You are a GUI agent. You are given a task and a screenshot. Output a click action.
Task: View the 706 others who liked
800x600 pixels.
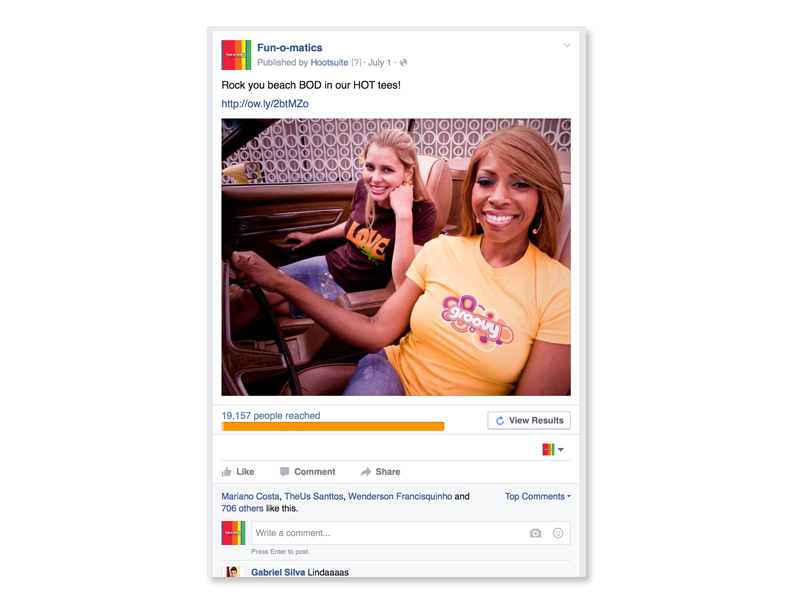[242, 508]
